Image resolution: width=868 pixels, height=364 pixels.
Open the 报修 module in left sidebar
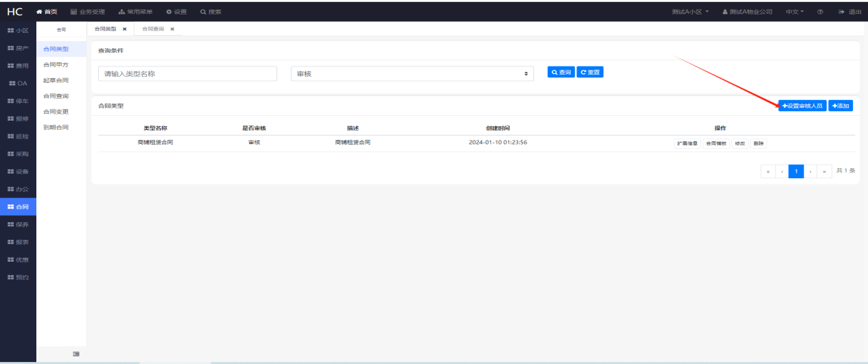point(18,119)
